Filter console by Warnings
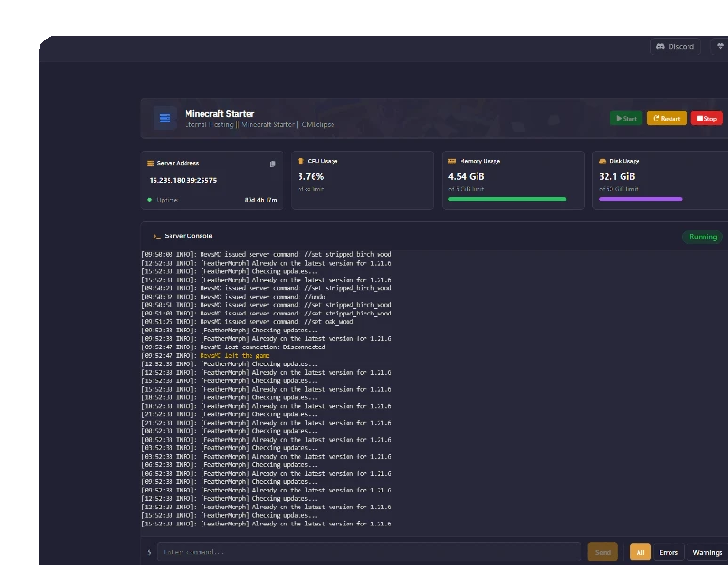 (707, 552)
